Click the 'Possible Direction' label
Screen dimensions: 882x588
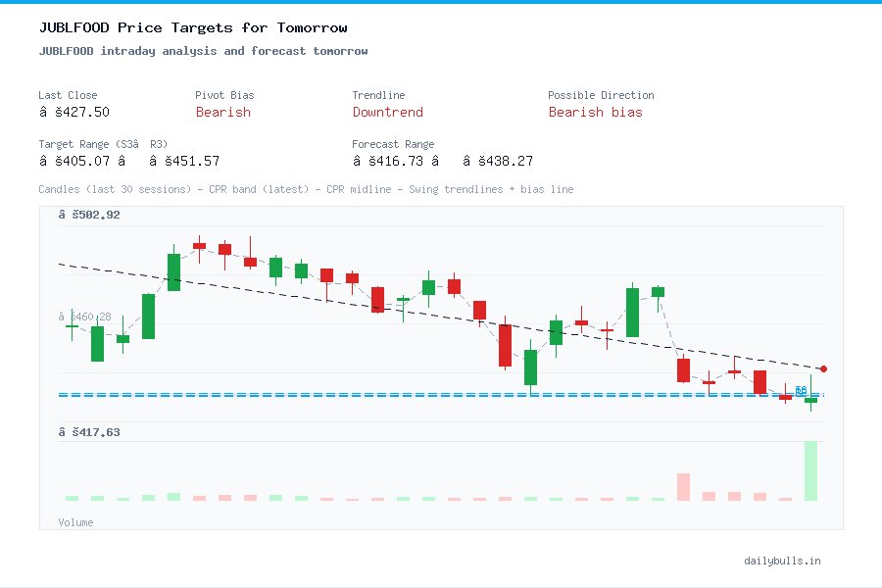[x=601, y=95]
